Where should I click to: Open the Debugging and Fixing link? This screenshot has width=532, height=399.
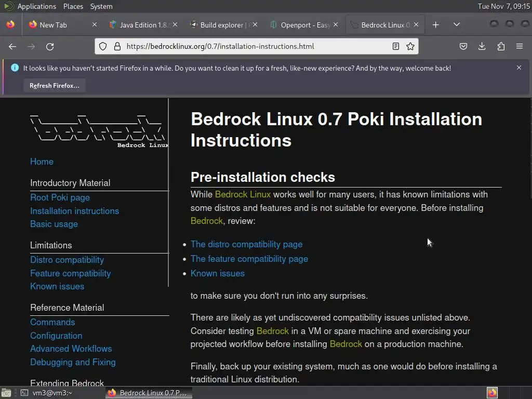click(73, 362)
